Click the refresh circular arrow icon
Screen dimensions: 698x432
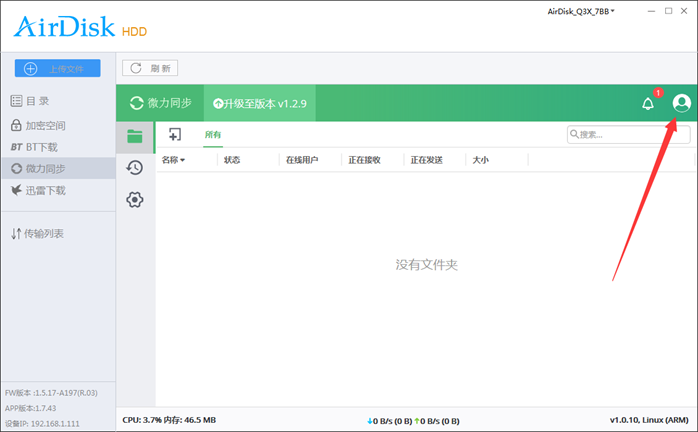pyautogui.click(x=136, y=68)
